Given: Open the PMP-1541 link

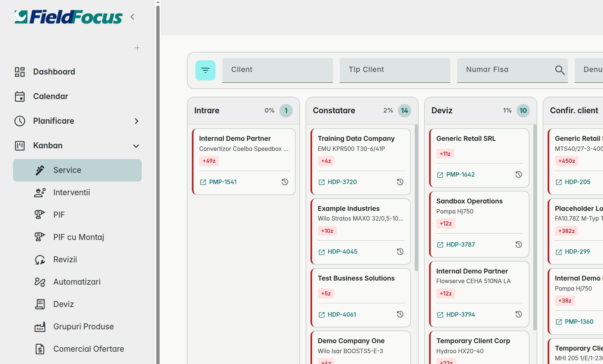Looking at the screenshot, I should [x=218, y=182].
